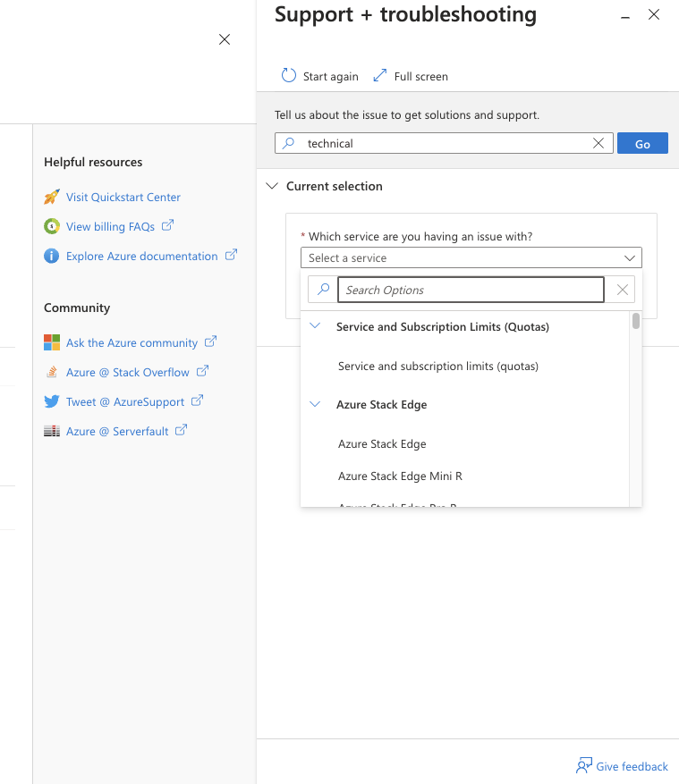
Task: Click the Helpful resources heading
Action: pyautogui.click(x=93, y=162)
